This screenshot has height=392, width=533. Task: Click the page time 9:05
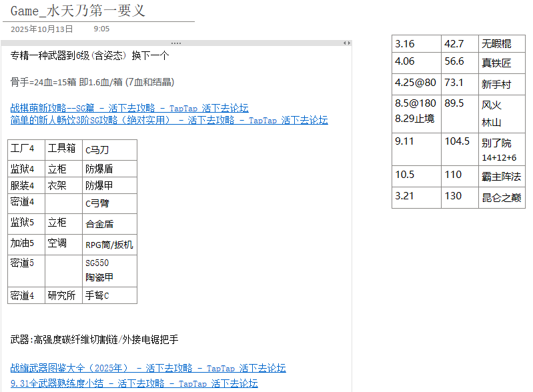coord(101,29)
